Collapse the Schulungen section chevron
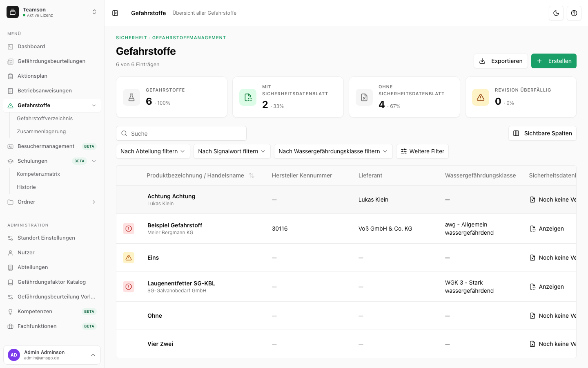Screen dimensions: 588x368 click(x=94, y=161)
